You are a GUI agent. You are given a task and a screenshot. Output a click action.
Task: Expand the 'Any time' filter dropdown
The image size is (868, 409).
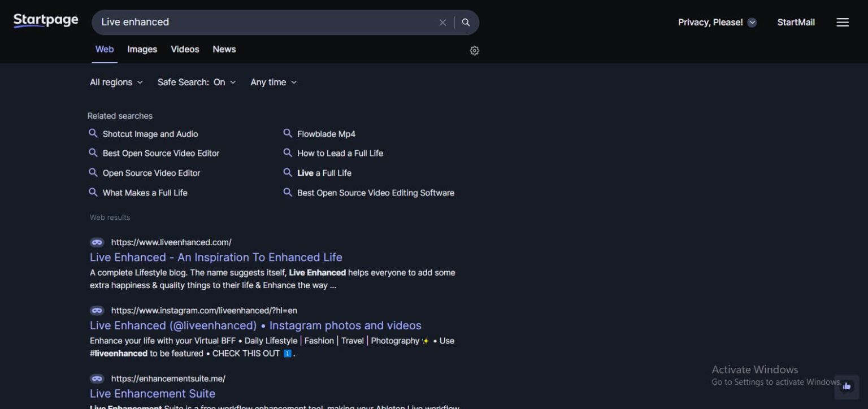tap(273, 82)
